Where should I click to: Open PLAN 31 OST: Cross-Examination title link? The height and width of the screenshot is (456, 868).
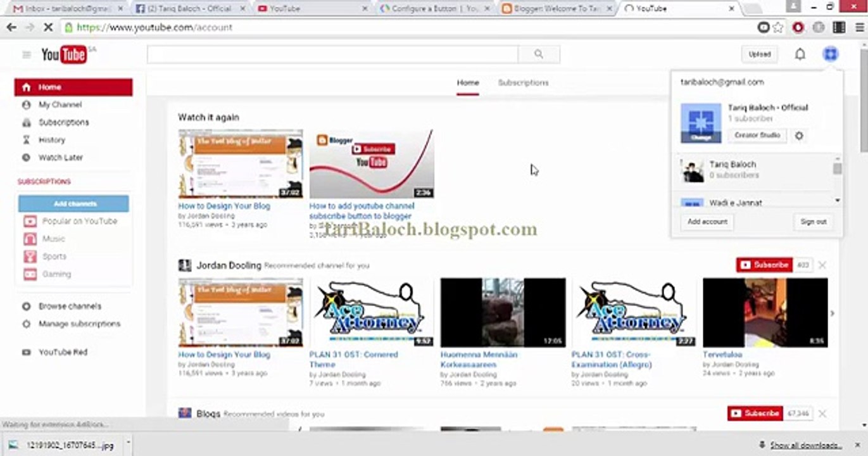612,360
